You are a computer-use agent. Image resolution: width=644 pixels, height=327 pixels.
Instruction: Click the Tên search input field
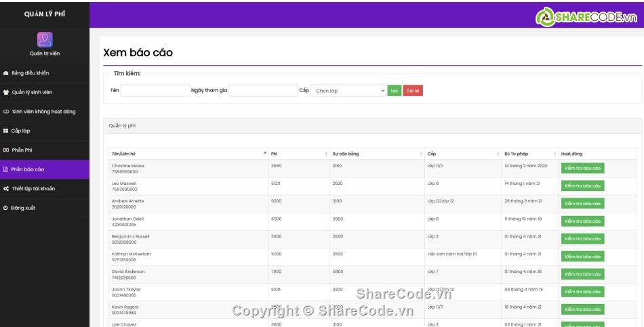(x=155, y=91)
